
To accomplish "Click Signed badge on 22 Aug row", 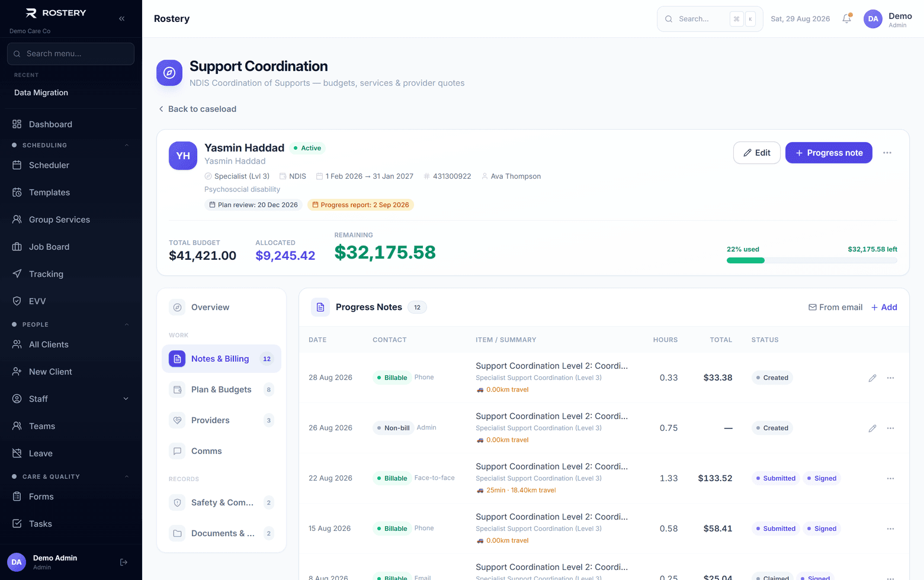I will tap(822, 478).
